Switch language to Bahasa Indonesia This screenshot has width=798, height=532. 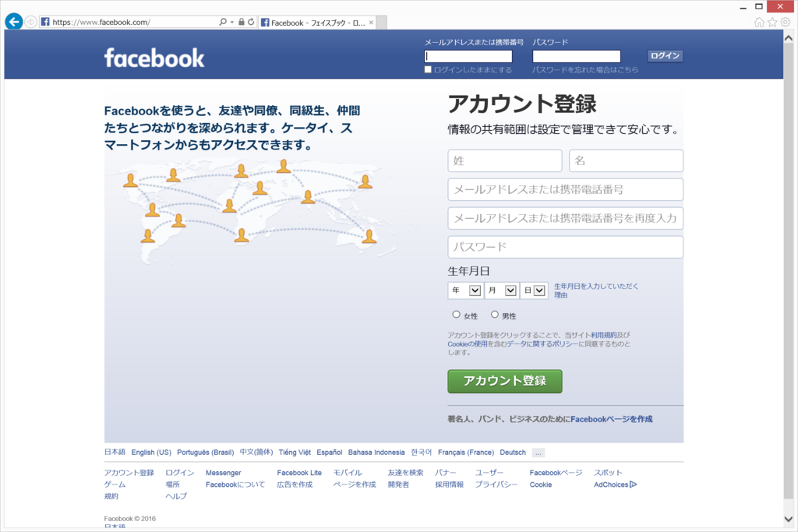click(x=376, y=452)
